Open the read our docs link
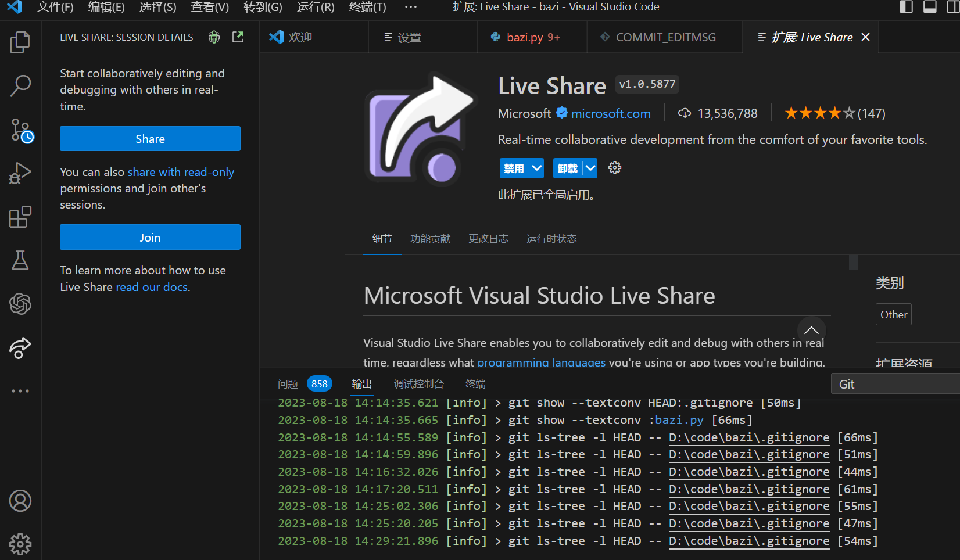960x560 pixels. [x=152, y=287]
